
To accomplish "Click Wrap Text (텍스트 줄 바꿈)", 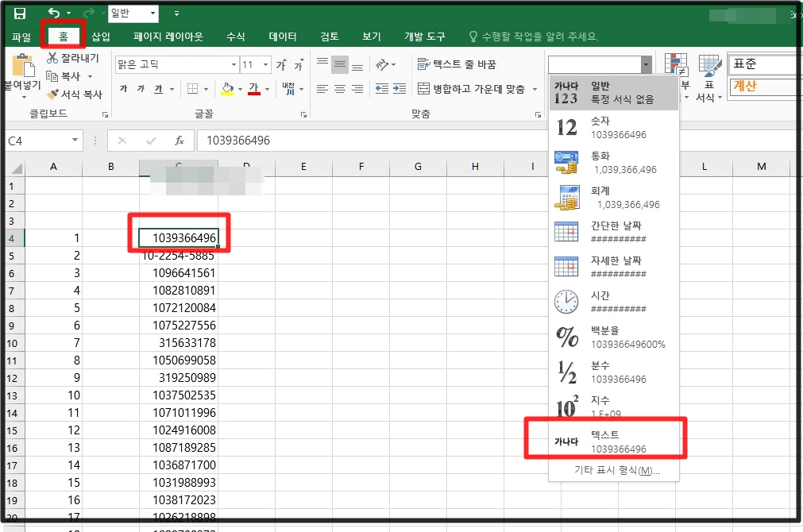I will [x=456, y=64].
